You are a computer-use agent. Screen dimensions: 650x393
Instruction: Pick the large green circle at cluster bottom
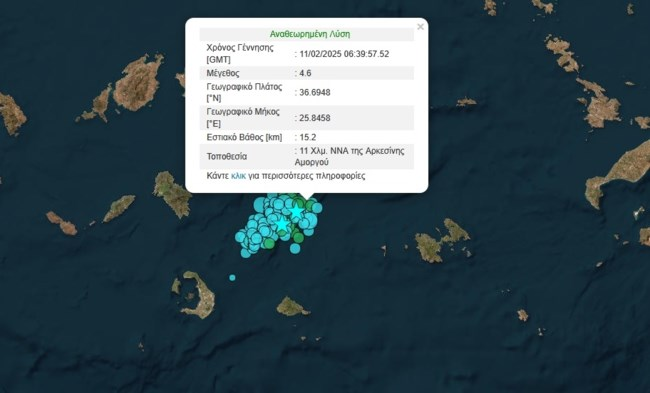click(x=269, y=243)
